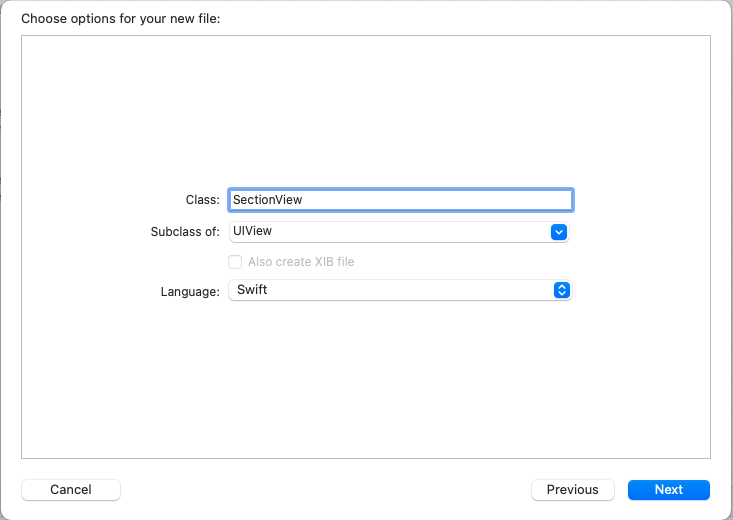Click the "Class:" label
Screen dimensions: 733x520
tap(202, 200)
